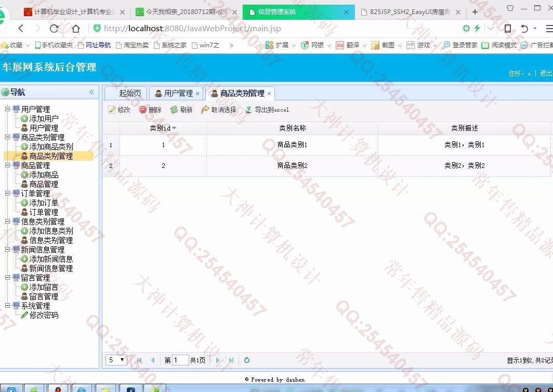Click the browser home button
This screenshot has width=553, height=392.
pyautogui.click(x=76, y=29)
